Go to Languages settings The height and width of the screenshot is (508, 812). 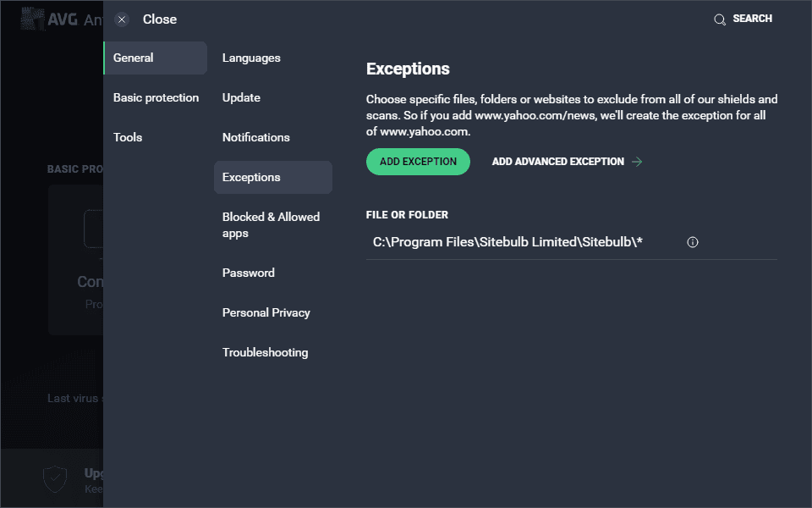tap(251, 58)
